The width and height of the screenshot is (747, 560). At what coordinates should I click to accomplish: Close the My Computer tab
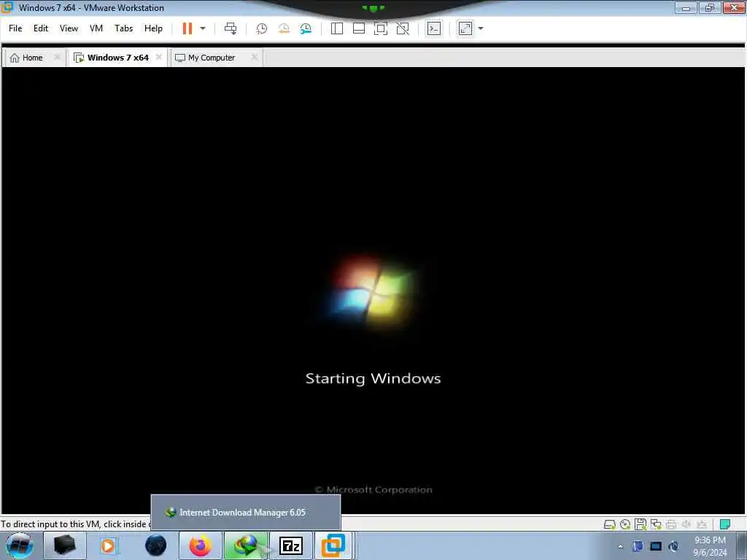255,57
